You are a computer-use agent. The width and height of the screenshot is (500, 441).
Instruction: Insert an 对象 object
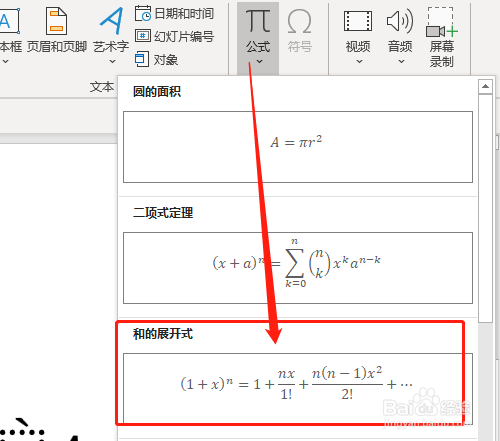coord(157,60)
